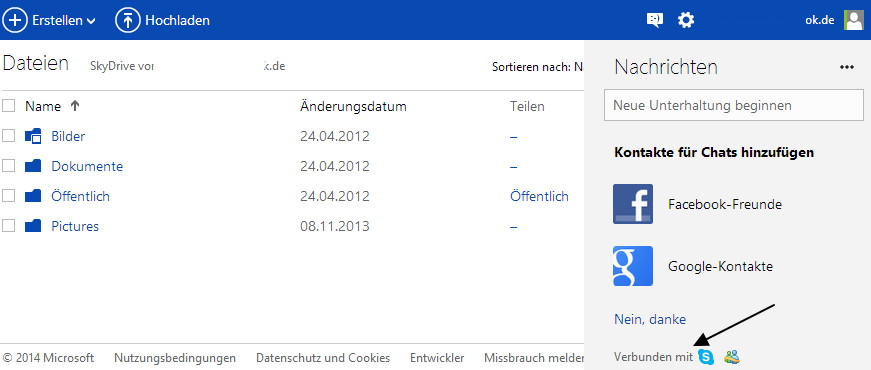The image size is (871, 370).
Task: Open the Sortieren nach dropdown
Action: coord(537,67)
